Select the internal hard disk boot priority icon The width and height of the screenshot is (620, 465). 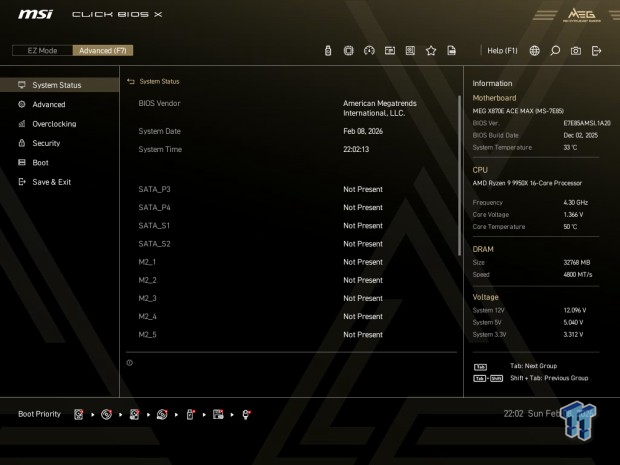(x=79, y=414)
